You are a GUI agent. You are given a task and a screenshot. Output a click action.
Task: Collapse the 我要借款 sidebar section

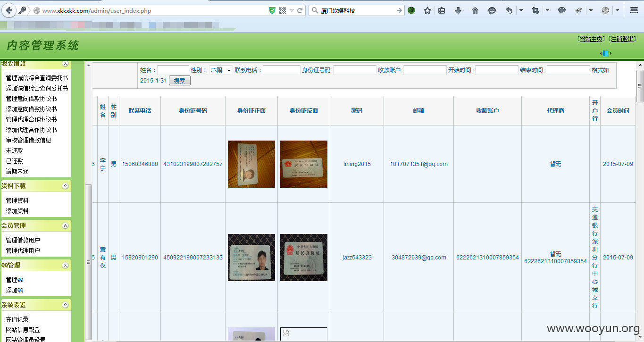[x=66, y=64]
